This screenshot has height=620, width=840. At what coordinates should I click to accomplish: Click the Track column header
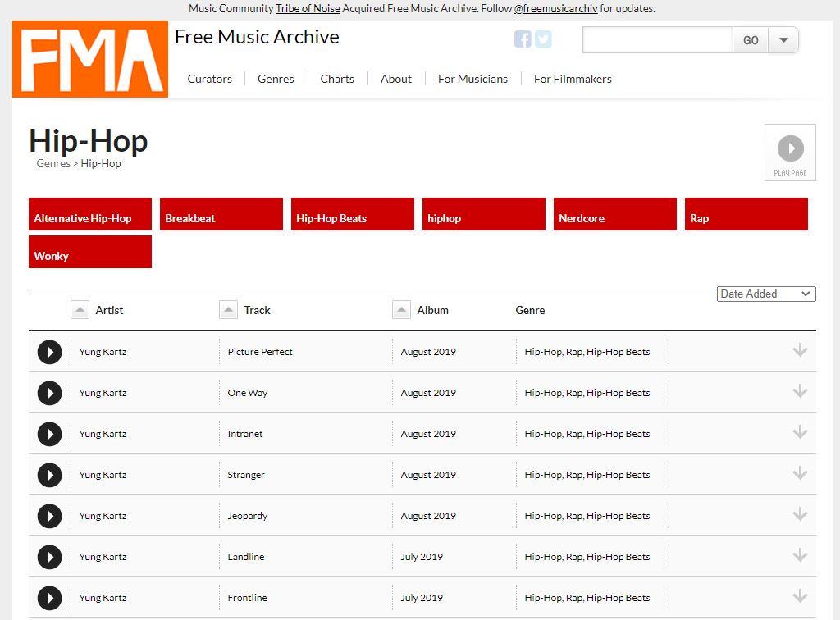tap(257, 310)
